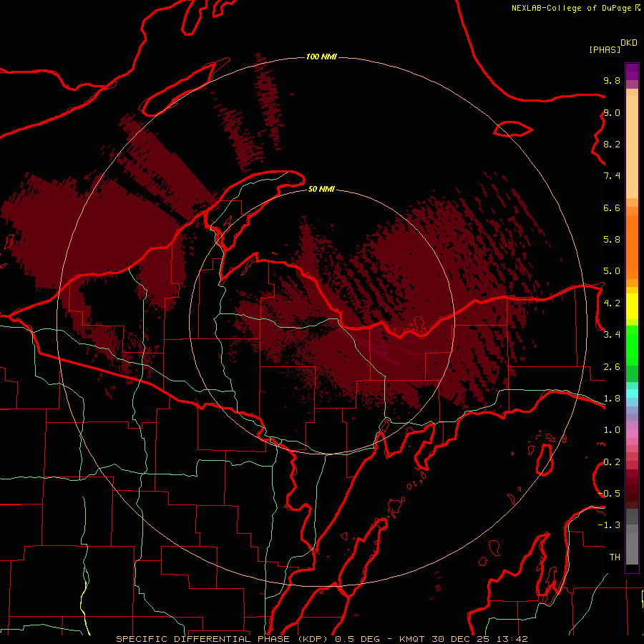Click the [PHAS] units label
644x644 pixels.
pos(605,49)
